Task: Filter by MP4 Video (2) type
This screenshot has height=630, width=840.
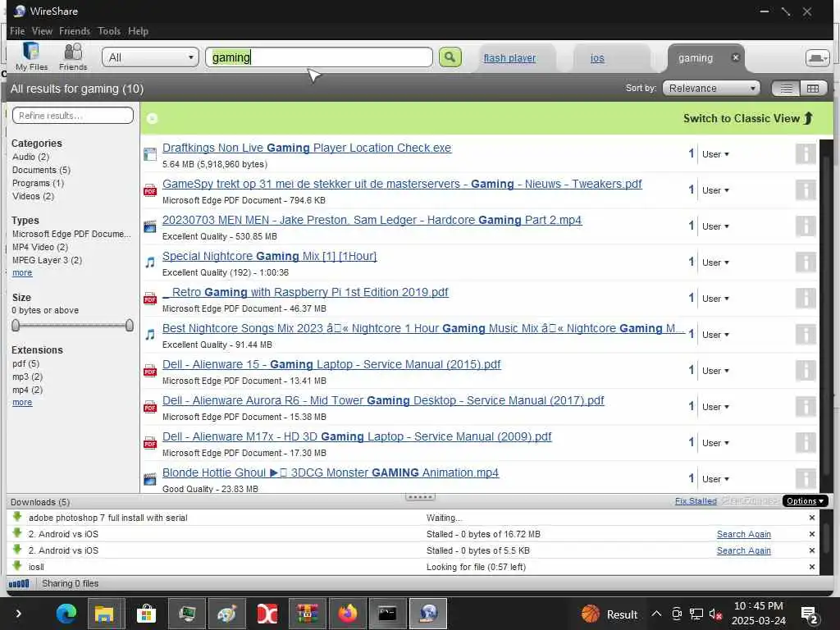Action: (40, 247)
